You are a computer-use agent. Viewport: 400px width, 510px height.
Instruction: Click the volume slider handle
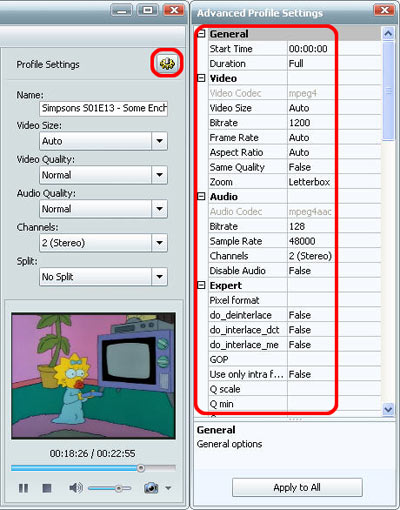click(x=118, y=489)
